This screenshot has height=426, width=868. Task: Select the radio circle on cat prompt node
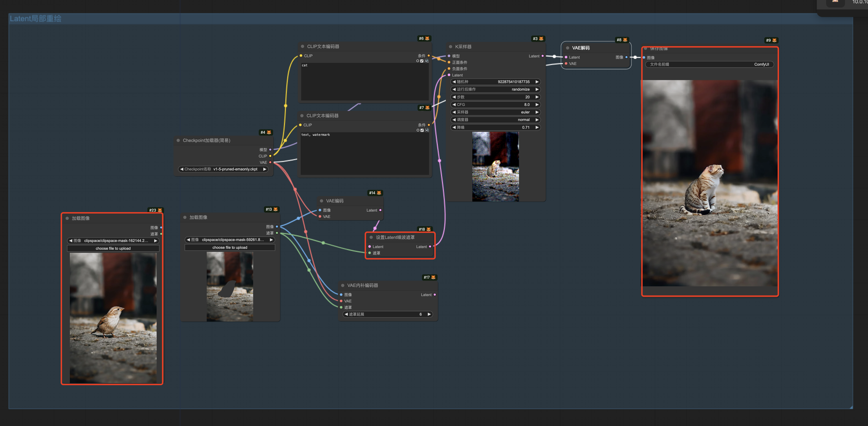tap(418, 61)
